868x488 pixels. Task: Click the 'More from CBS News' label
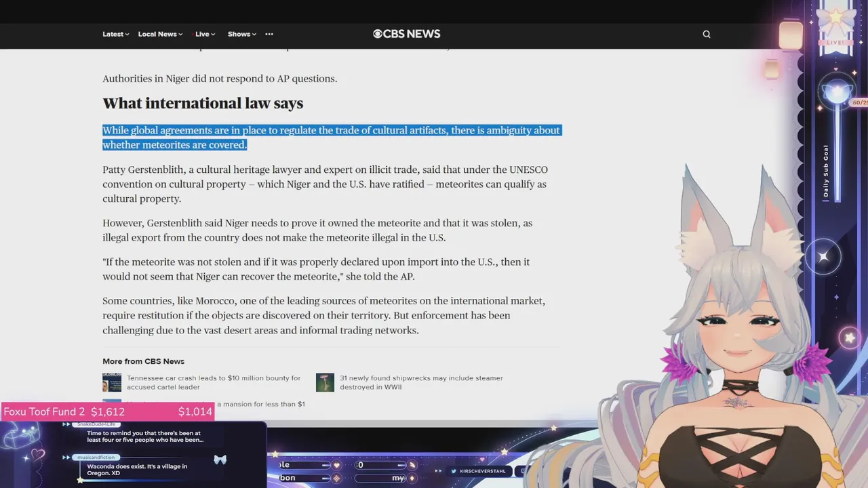pyautogui.click(x=143, y=361)
